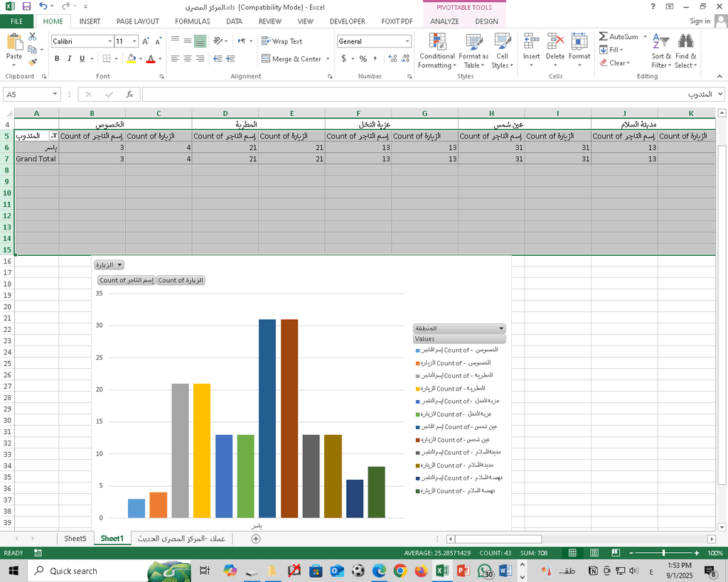Click the Insert cells icon

pos(531,42)
